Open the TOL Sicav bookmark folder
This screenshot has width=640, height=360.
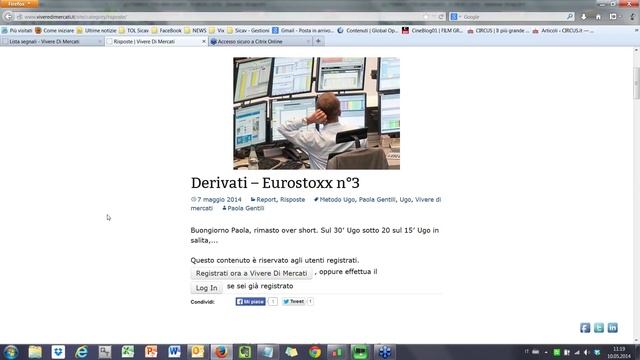tap(134, 31)
